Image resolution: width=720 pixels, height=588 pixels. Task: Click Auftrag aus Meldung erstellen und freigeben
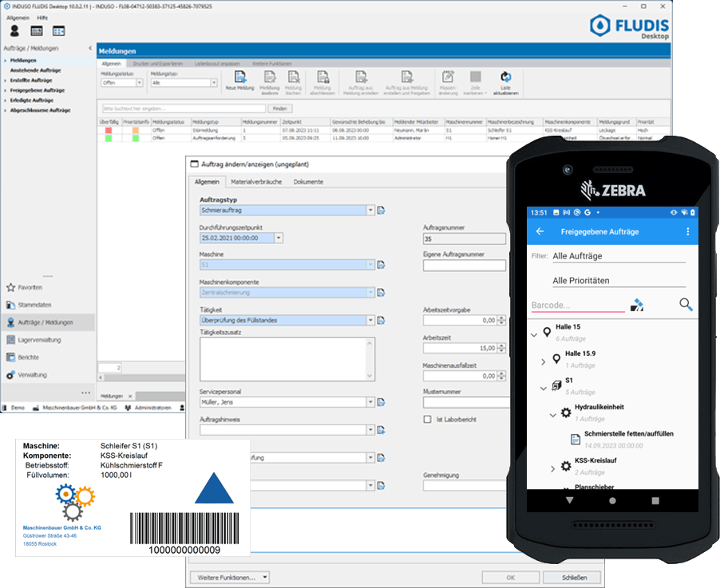407,83
